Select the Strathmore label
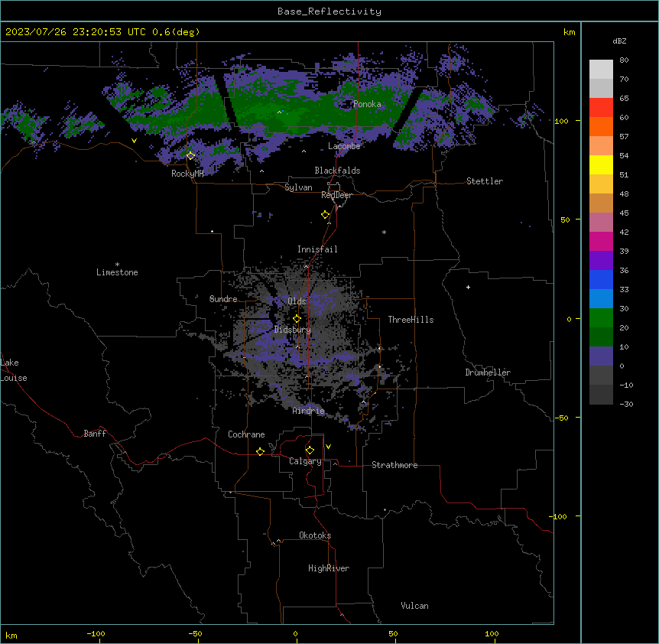 (394, 465)
